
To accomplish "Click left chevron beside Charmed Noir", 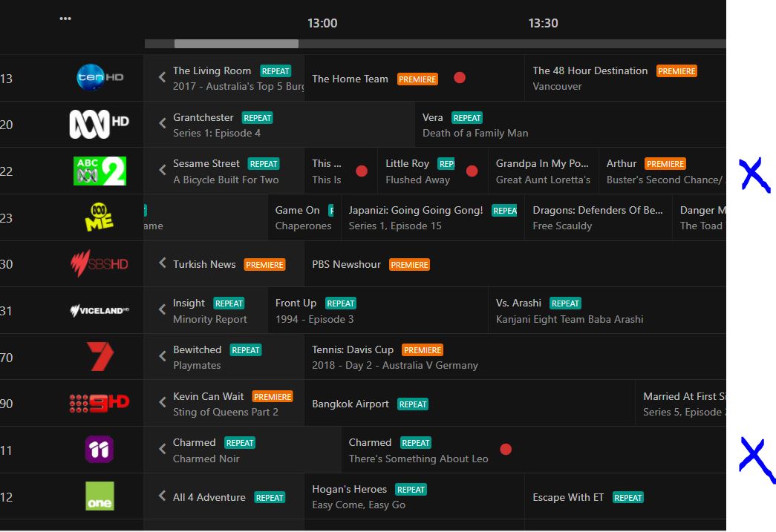I will 162,450.
